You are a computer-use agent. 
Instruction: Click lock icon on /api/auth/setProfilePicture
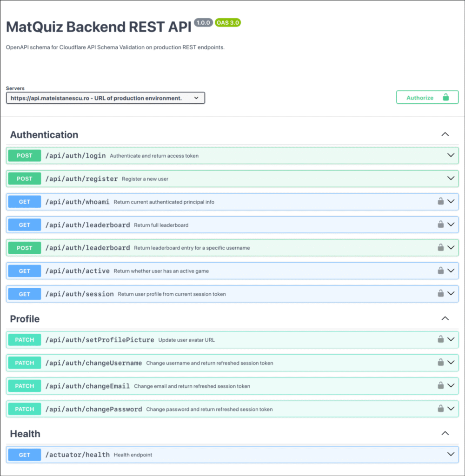[x=440, y=339]
